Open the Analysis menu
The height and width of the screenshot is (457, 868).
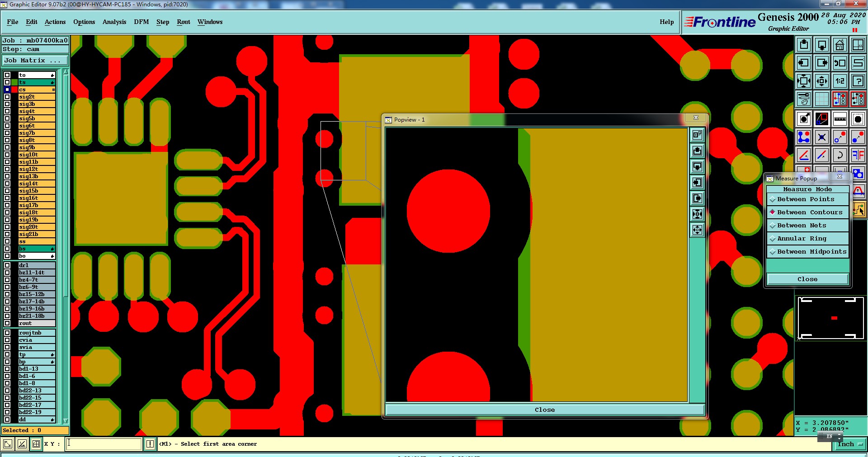click(114, 22)
